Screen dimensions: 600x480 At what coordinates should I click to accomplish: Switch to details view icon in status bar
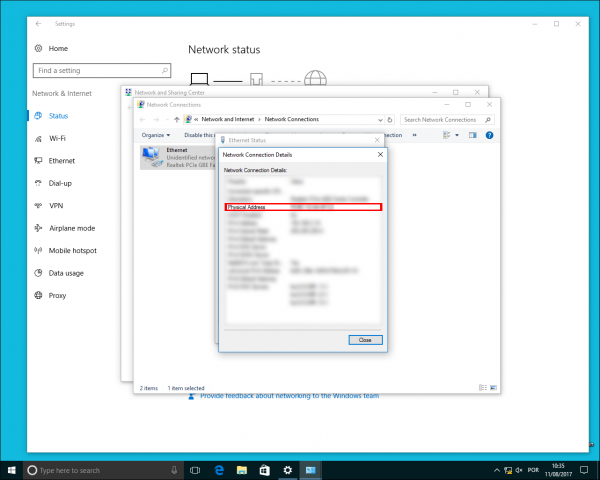coord(483,388)
